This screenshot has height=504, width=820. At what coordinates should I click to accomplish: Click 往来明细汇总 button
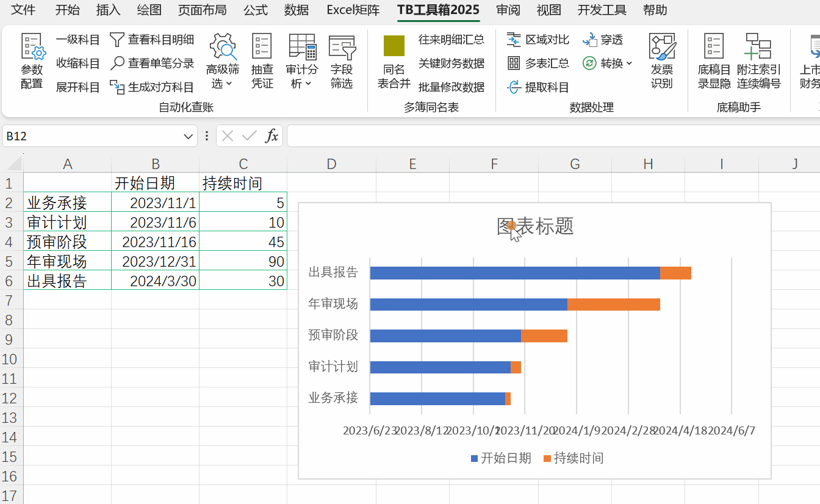[x=451, y=40]
